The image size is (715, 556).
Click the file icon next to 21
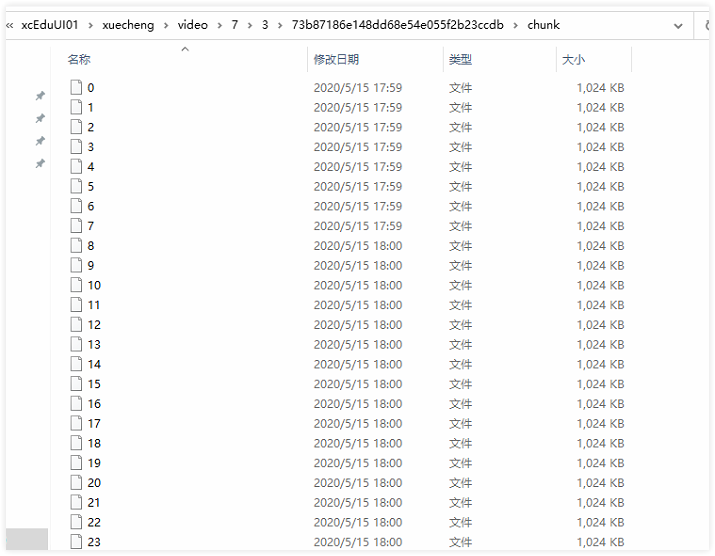tap(76, 502)
